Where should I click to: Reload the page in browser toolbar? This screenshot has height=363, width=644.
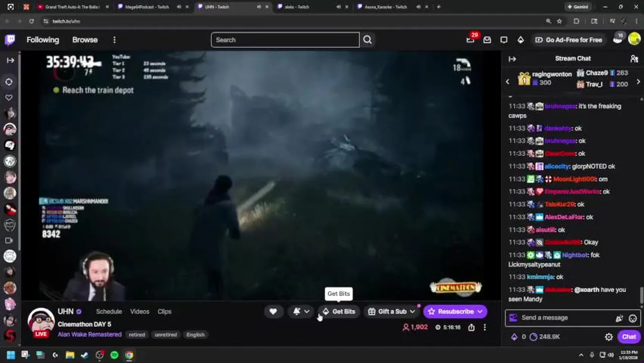(x=31, y=21)
